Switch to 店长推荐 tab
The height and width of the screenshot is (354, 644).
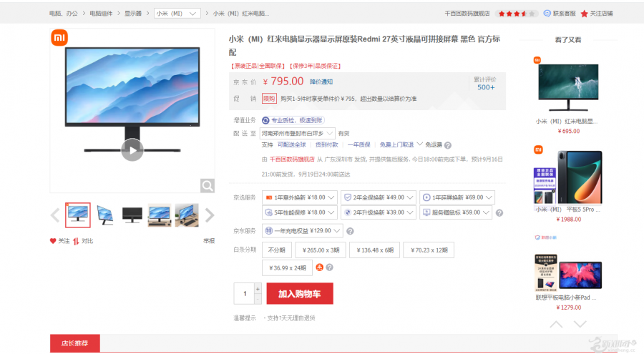(74, 343)
